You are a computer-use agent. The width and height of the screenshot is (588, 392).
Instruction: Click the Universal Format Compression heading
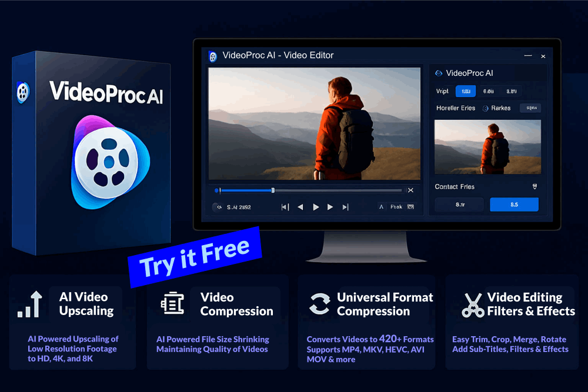pos(385,304)
